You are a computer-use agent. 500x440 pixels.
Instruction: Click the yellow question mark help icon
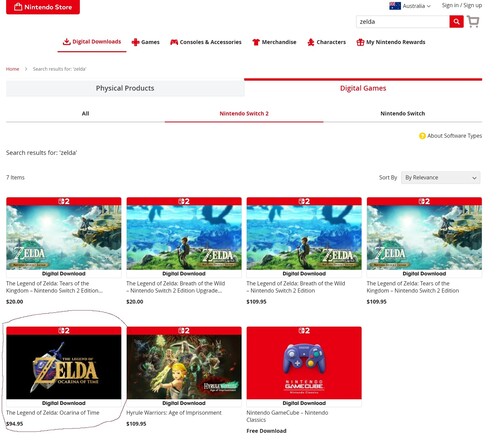pyautogui.click(x=422, y=136)
